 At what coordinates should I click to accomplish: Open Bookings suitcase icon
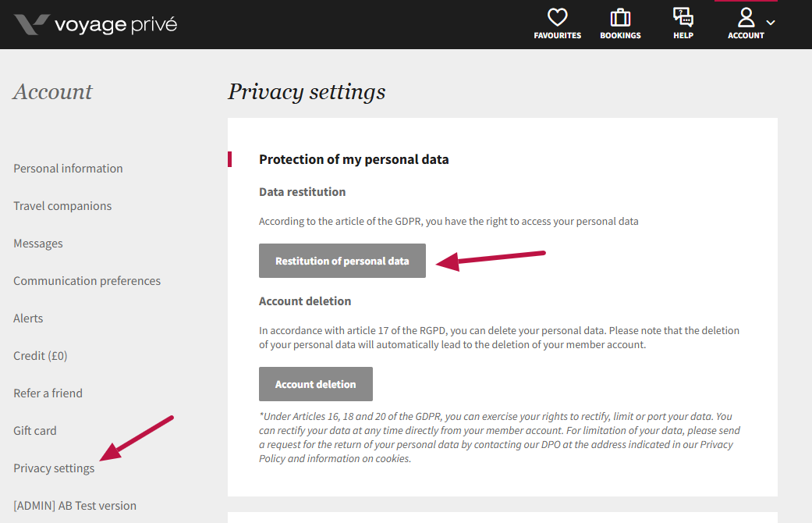[620, 18]
